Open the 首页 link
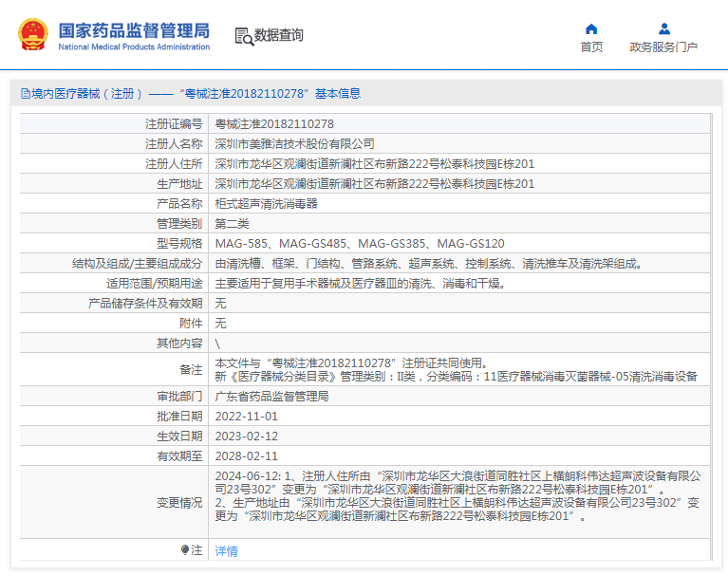The image size is (728, 576). 591,46
